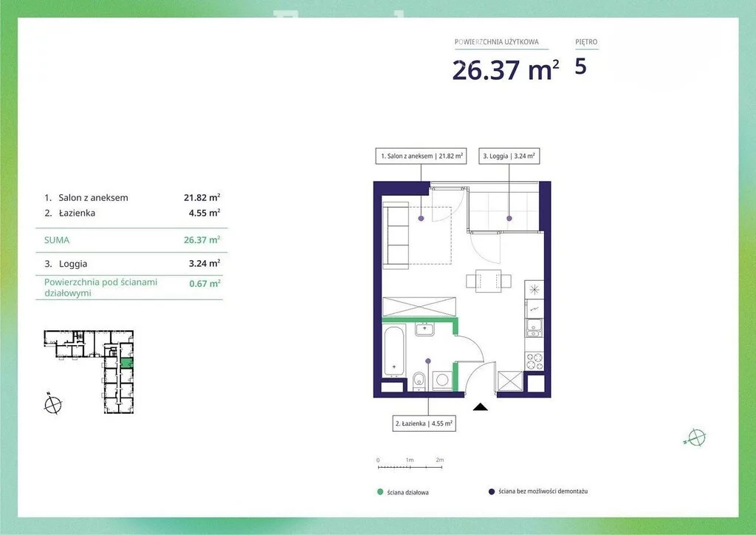Click the north compass under the building plan
The height and width of the screenshot is (535, 756).
[x=52, y=403]
